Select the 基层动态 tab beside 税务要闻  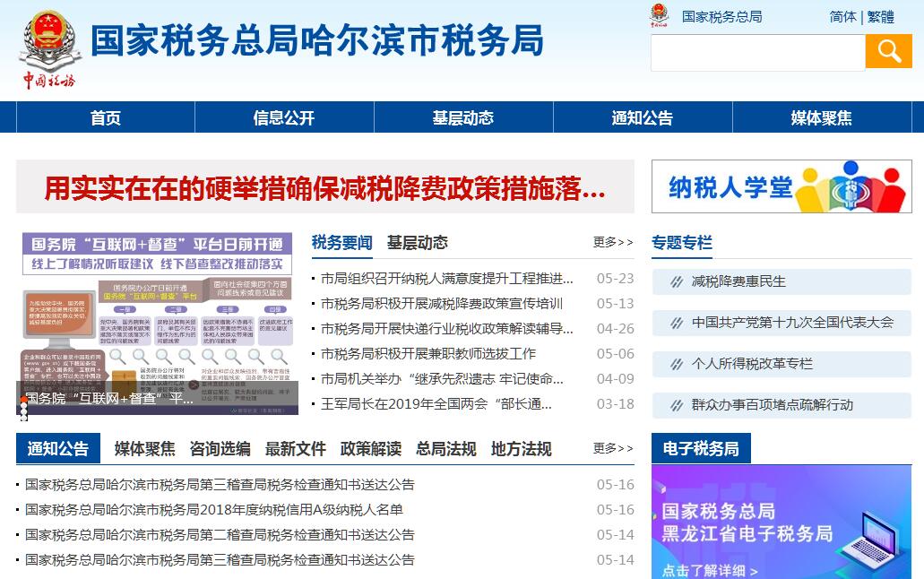coord(418,242)
